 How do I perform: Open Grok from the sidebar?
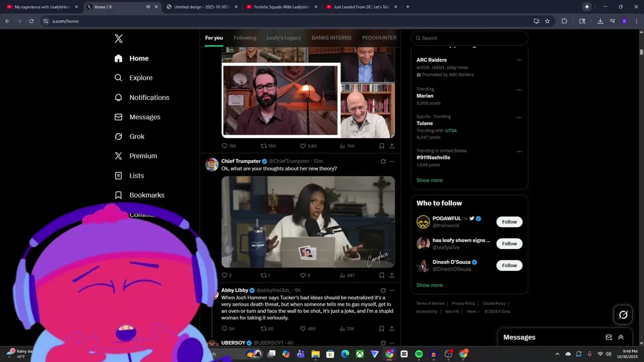(129, 137)
